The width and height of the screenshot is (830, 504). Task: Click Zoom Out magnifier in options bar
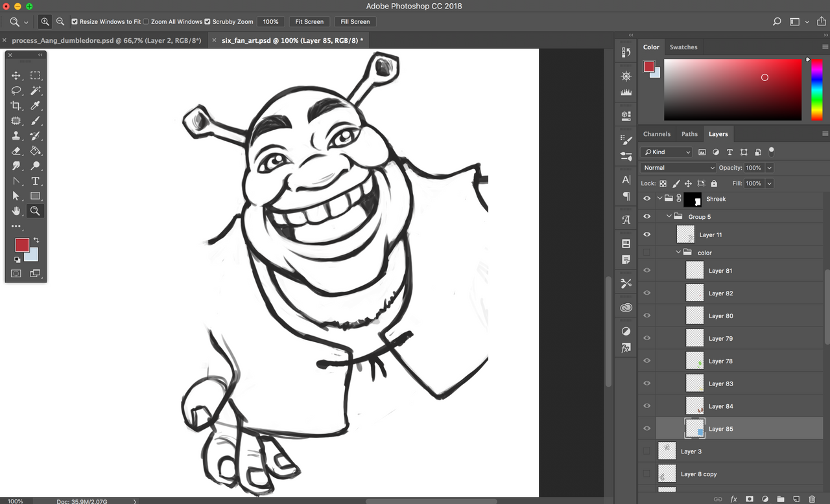pyautogui.click(x=60, y=21)
